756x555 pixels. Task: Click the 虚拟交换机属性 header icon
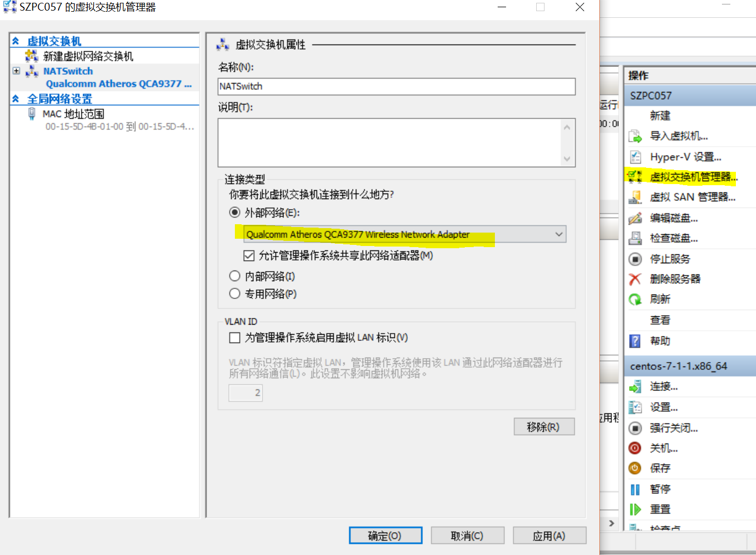coord(223,45)
